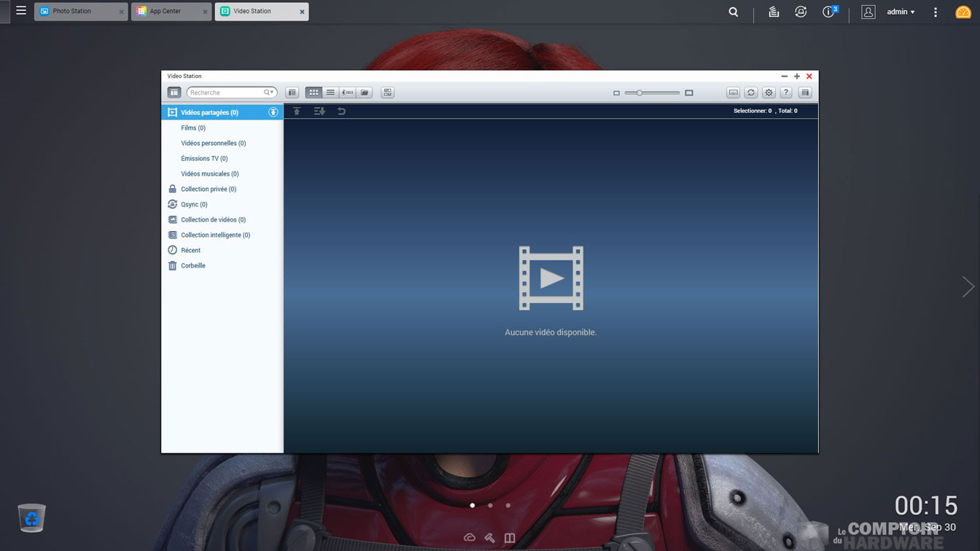Viewport: 980px width, 551px height.
Task: Switch to thumbnail grid view
Action: (x=314, y=93)
